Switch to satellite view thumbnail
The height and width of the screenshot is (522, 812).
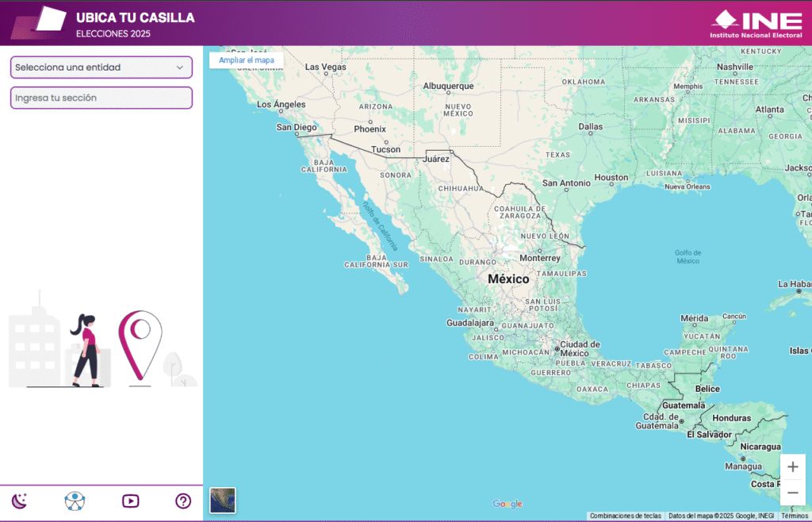pyautogui.click(x=223, y=500)
